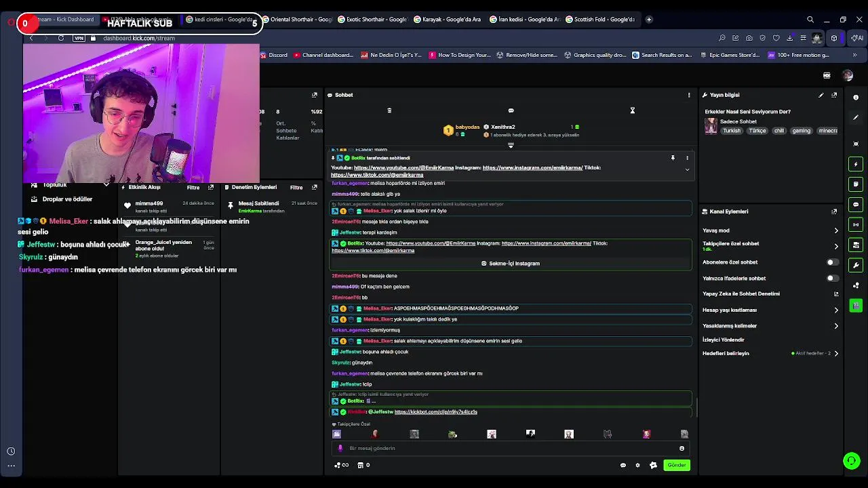Select the gaming tag in stream info
The width and height of the screenshot is (868, 488).
[x=801, y=131]
